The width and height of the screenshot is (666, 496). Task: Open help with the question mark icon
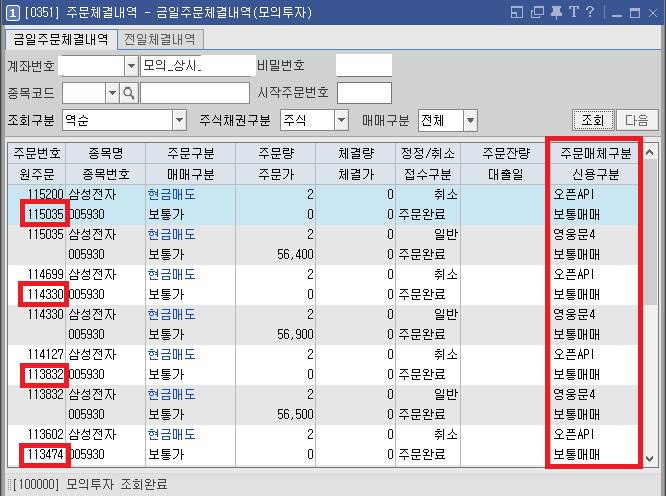(x=590, y=12)
